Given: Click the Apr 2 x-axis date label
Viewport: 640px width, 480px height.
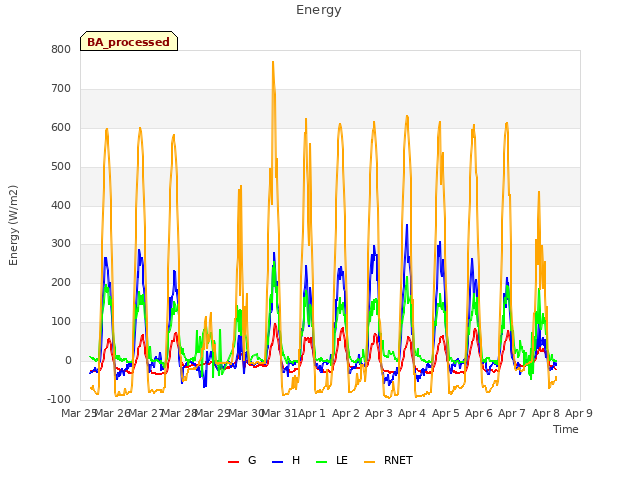Looking at the screenshot, I should [x=346, y=413].
